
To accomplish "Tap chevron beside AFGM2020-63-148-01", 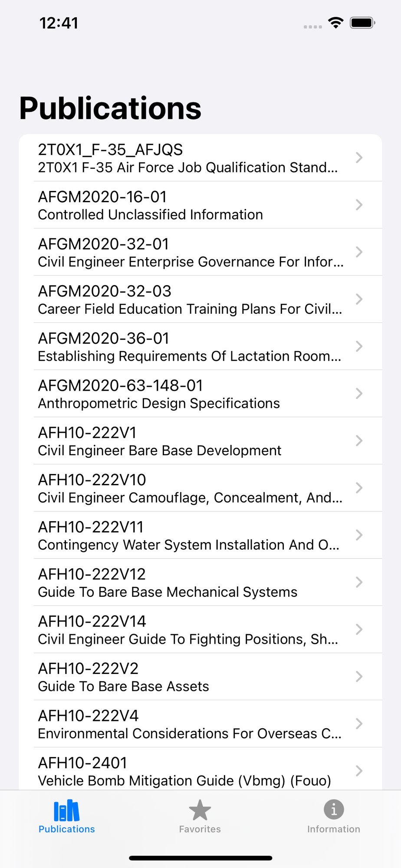I will (359, 394).
